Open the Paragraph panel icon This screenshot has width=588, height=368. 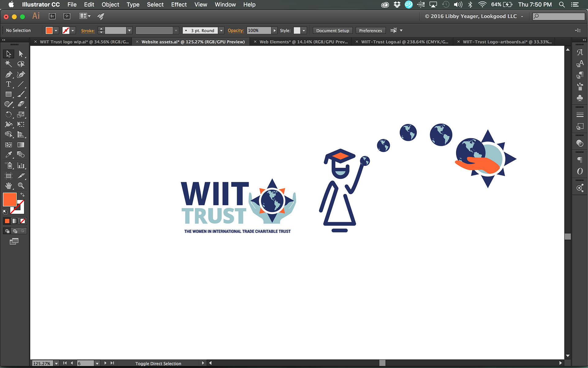click(x=579, y=160)
